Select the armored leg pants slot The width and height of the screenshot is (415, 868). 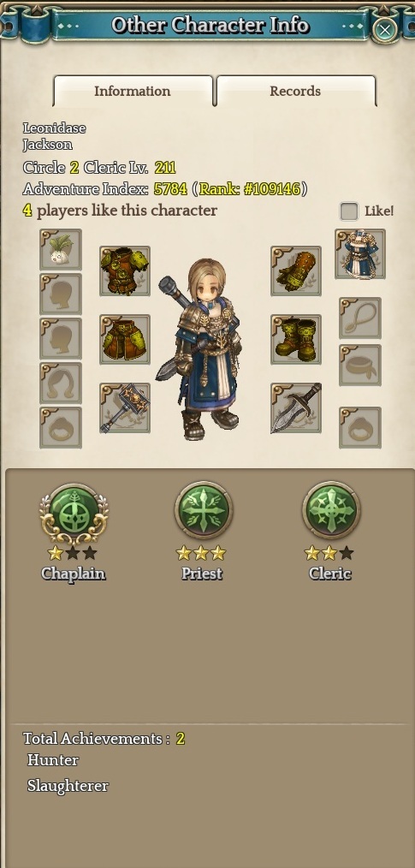point(125,339)
